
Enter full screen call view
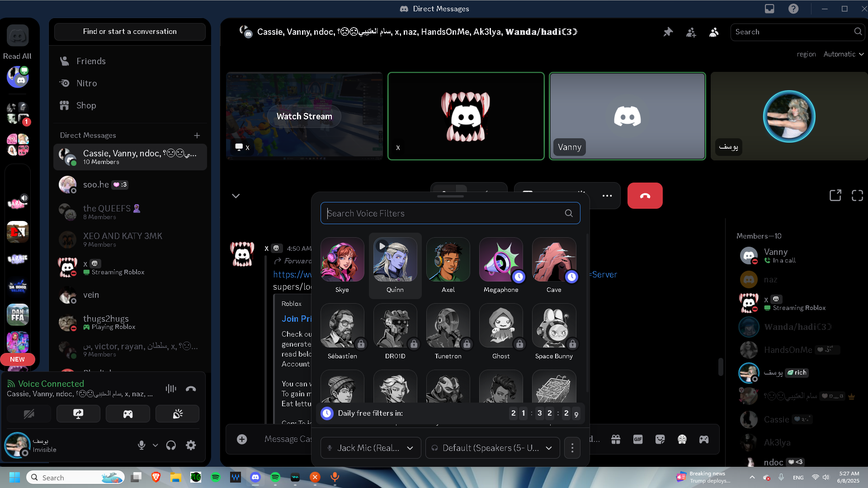(858, 195)
